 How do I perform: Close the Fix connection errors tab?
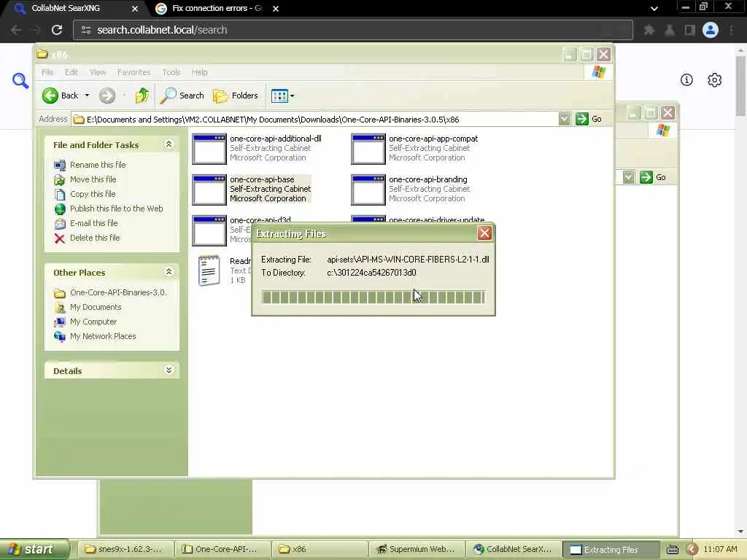point(275,9)
